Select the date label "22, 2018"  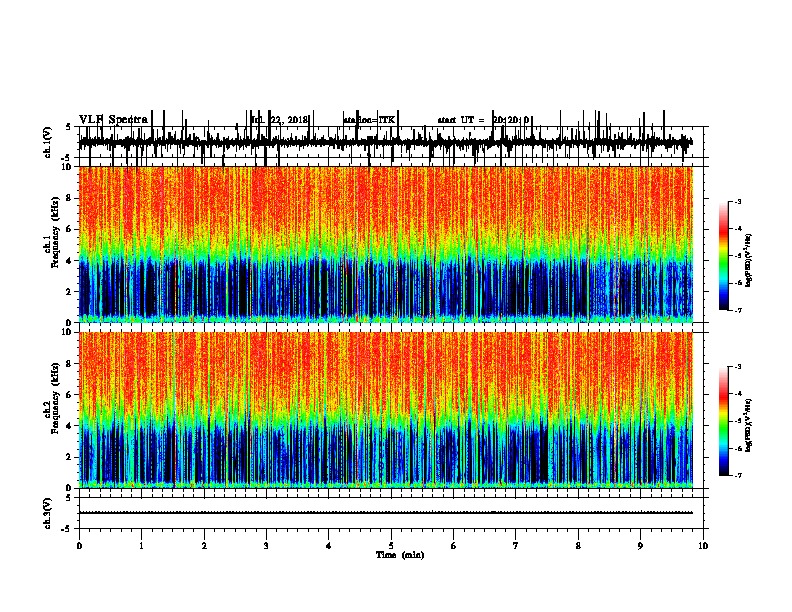289,120
